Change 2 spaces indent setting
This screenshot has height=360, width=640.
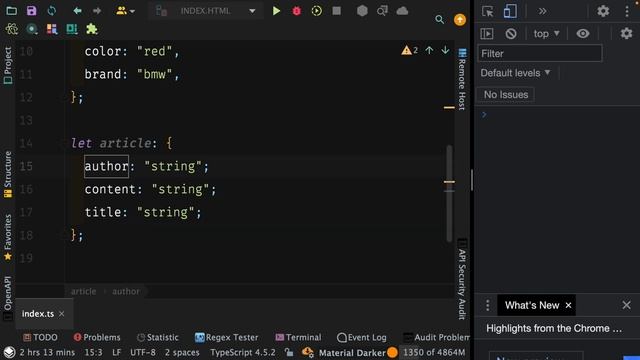click(x=182, y=352)
